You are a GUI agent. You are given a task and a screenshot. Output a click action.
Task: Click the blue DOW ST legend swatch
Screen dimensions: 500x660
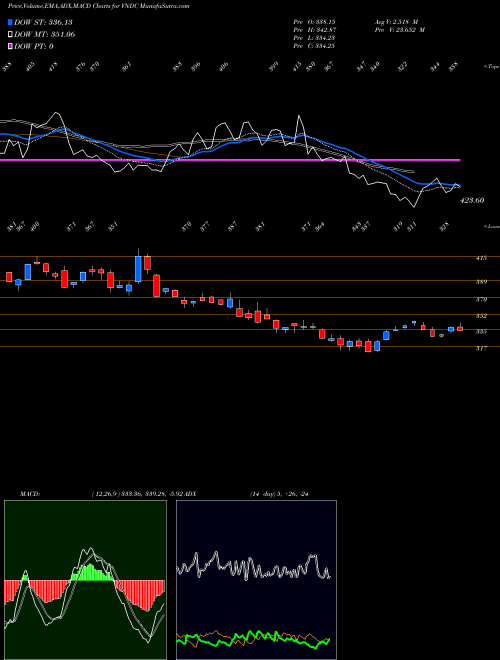[x=10, y=22]
